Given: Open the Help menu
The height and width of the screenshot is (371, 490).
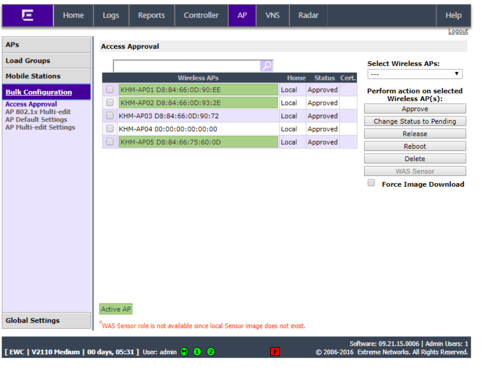Looking at the screenshot, I should pyautogui.click(x=453, y=15).
